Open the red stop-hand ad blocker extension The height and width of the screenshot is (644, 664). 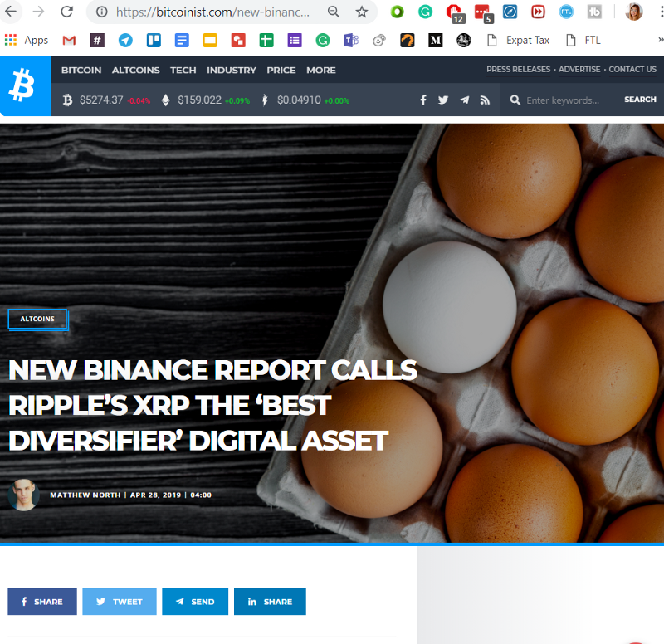[455, 12]
